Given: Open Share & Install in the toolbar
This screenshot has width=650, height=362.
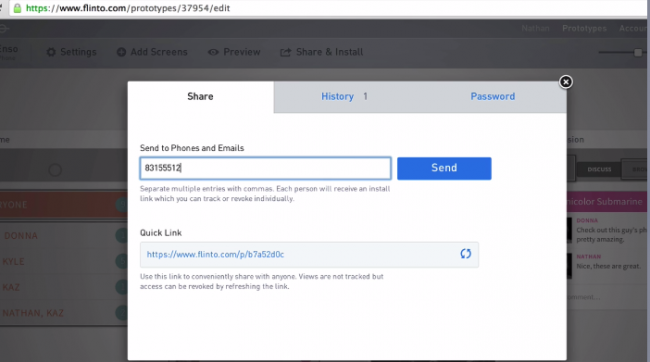Looking at the screenshot, I should pyautogui.click(x=322, y=52).
